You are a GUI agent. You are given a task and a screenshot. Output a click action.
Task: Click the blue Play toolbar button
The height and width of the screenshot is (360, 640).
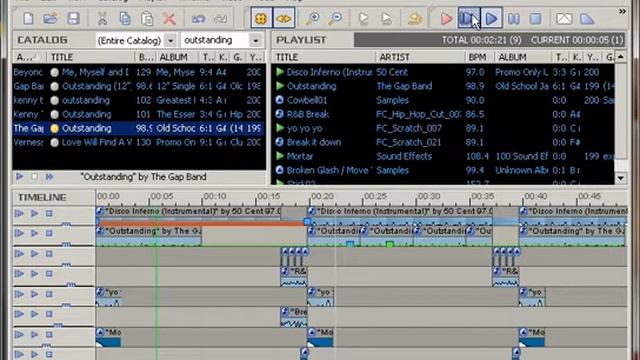(x=491, y=18)
